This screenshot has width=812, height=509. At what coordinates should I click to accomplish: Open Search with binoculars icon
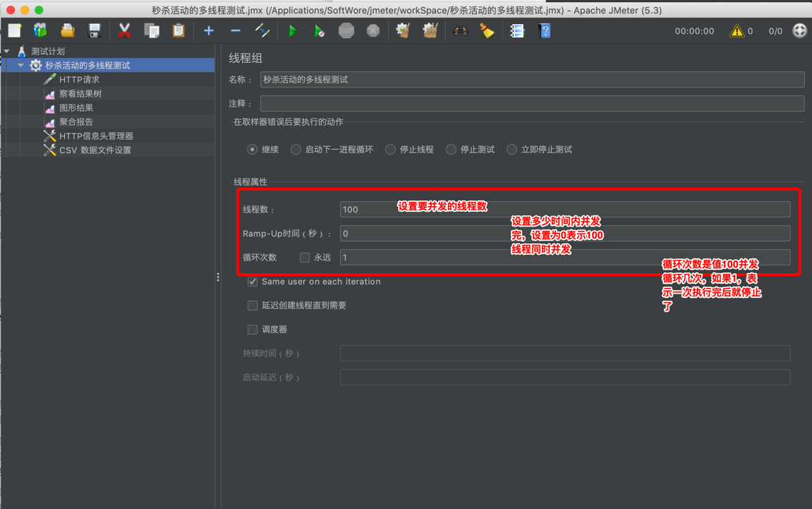461,30
